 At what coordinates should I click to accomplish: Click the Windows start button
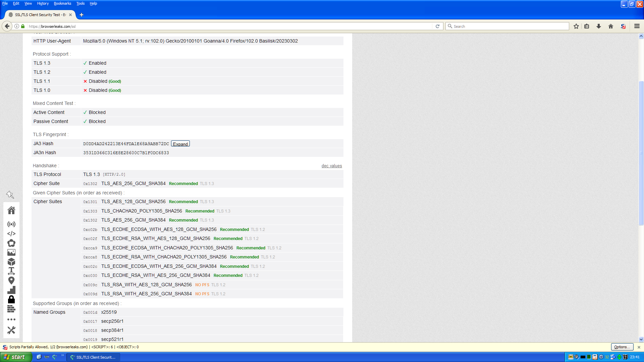[x=16, y=357]
